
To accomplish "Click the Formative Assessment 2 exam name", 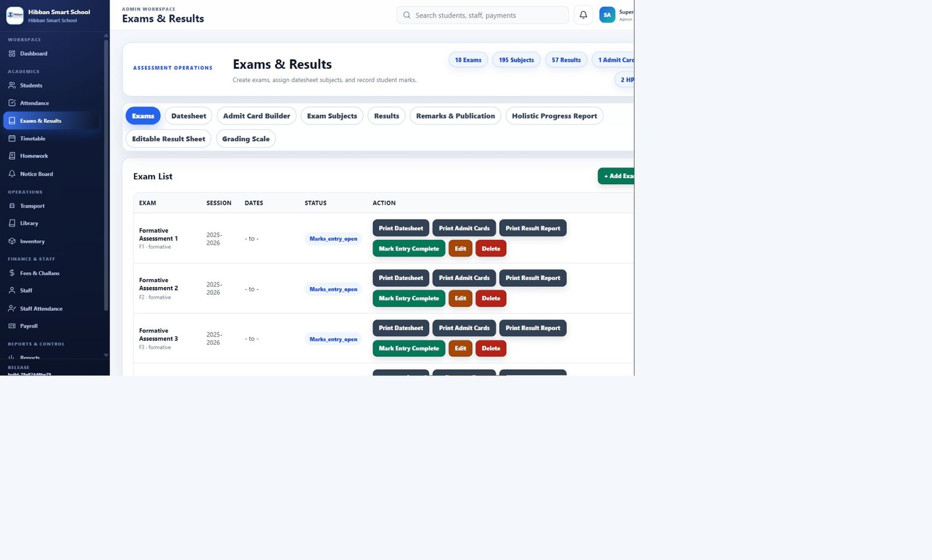I will pyautogui.click(x=158, y=284).
